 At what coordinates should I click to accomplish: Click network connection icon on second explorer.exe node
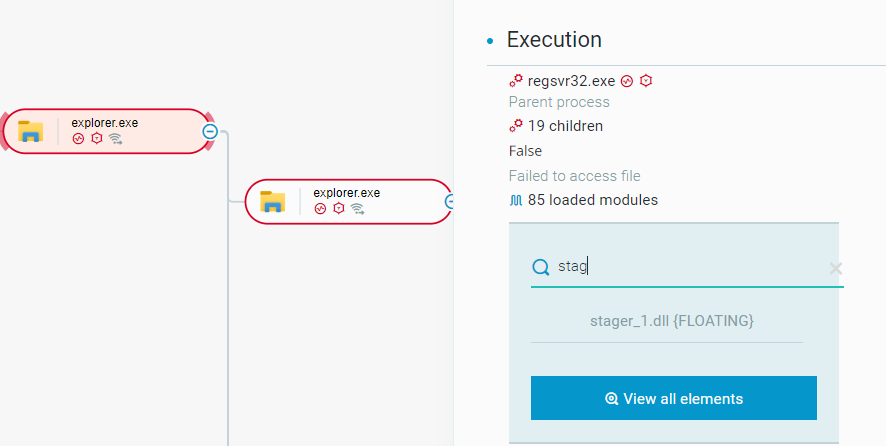357,209
